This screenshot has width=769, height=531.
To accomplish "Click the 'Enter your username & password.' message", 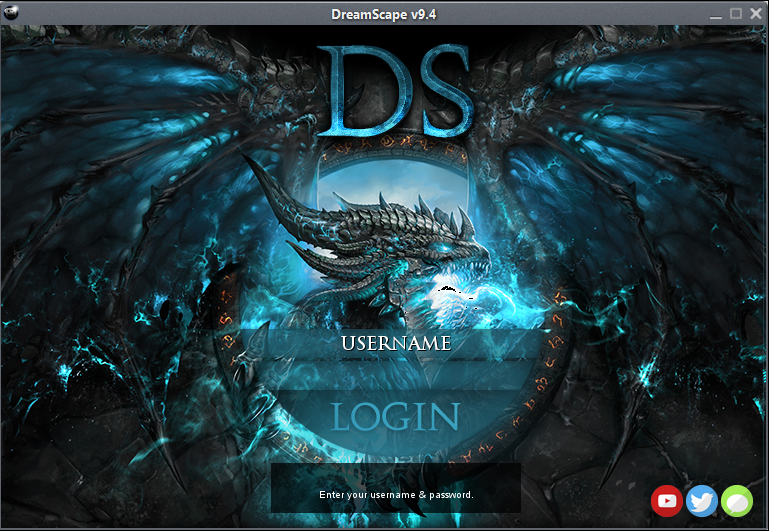I will (396, 495).
